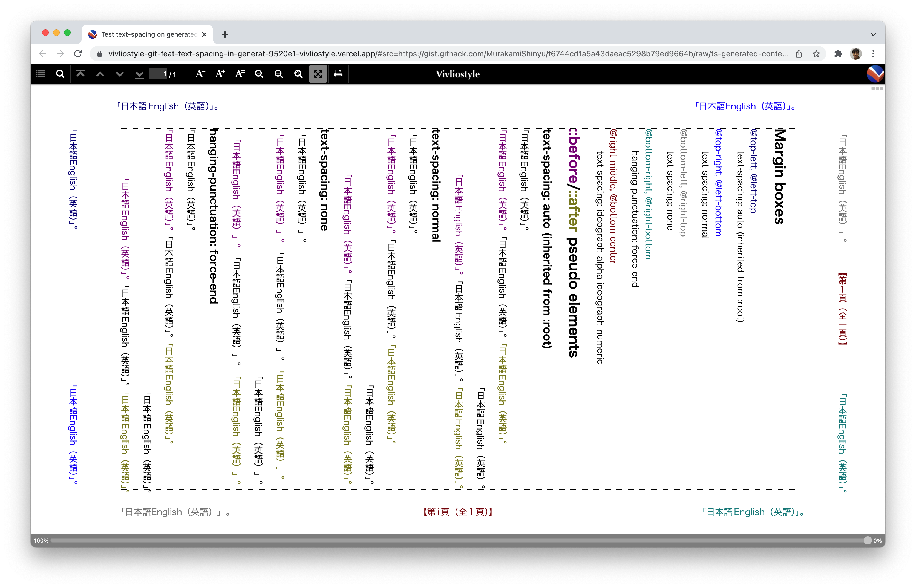This screenshot has height=588, width=916.
Task: Open the search (find in document) tool
Action: point(60,74)
